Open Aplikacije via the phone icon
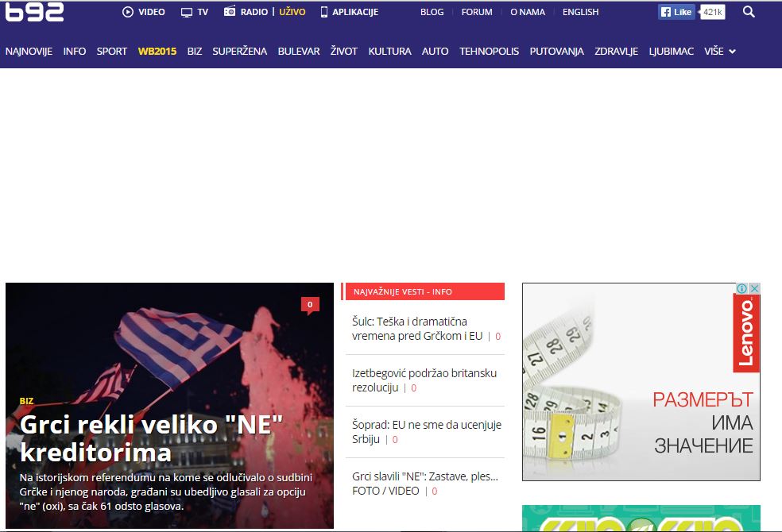The height and width of the screenshot is (532, 782). click(x=324, y=12)
